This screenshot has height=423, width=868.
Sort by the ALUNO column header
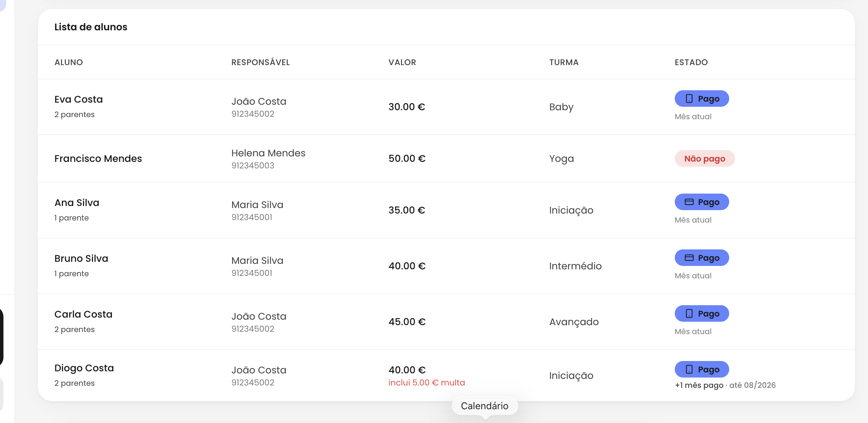pyautogui.click(x=69, y=62)
